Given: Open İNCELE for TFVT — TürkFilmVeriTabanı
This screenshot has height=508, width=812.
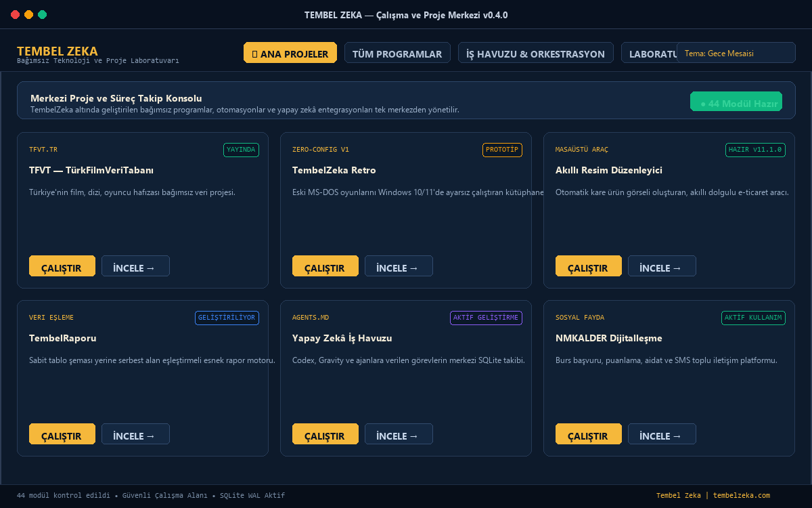Looking at the screenshot, I should [135, 266].
